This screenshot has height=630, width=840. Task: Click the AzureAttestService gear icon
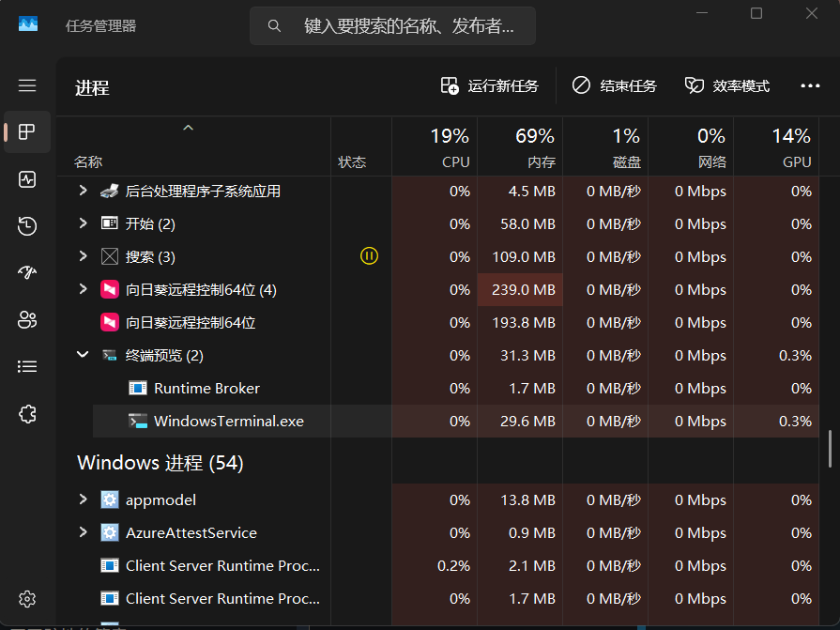pos(109,533)
